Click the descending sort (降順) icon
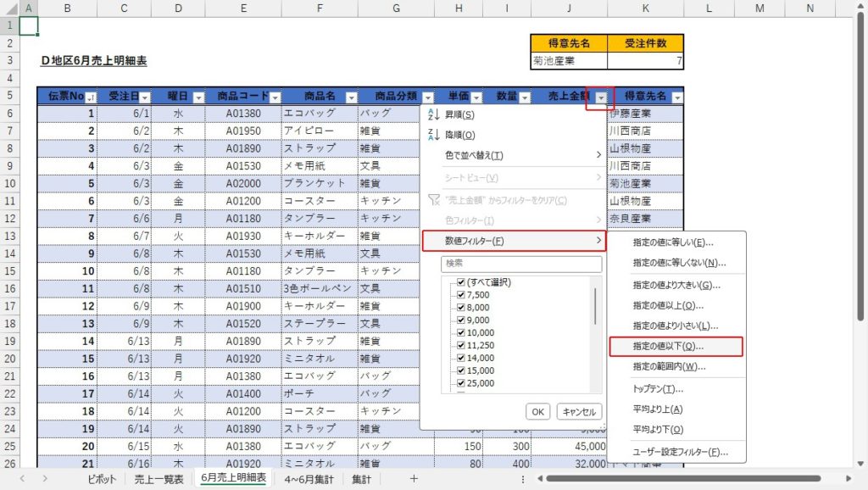Screen dimensions: 868x490 (434, 135)
